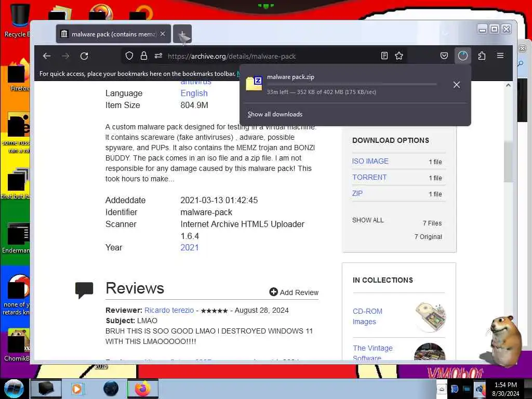Open the Extensions puzzle icon

click(x=482, y=56)
